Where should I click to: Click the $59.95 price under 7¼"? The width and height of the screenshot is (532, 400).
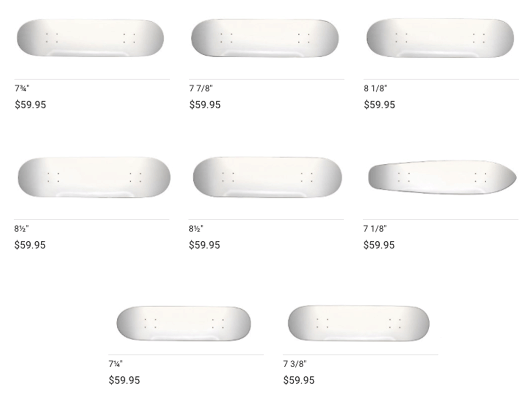(124, 380)
